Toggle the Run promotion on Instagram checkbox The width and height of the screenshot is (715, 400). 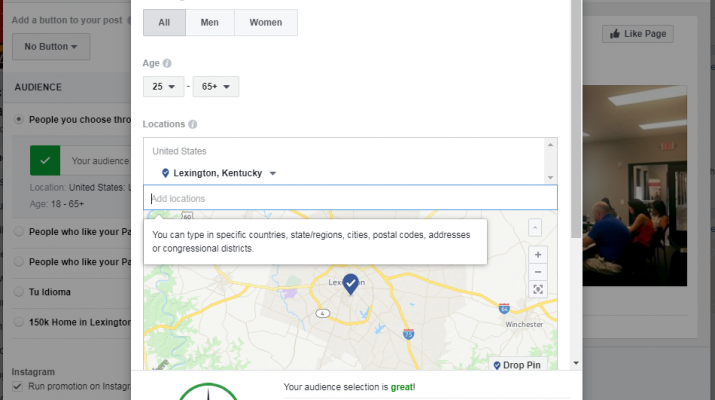[17, 386]
